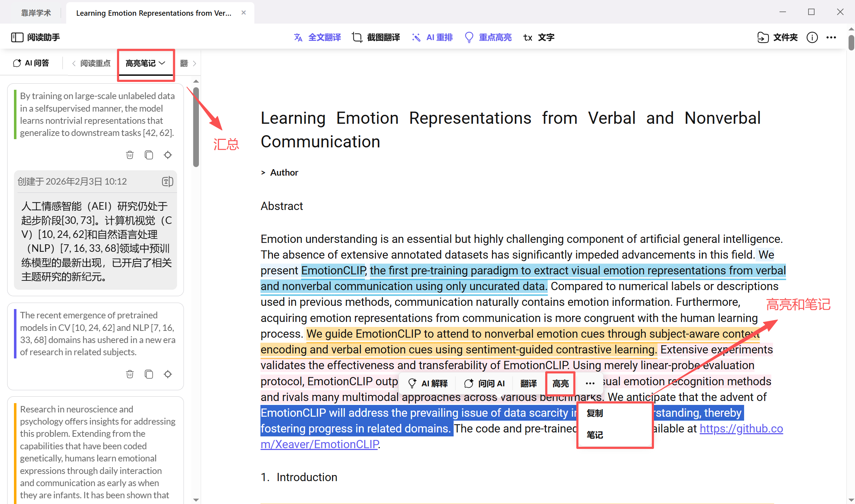
Task: Open the partly hidden 翻 tab
Action: [x=184, y=63]
